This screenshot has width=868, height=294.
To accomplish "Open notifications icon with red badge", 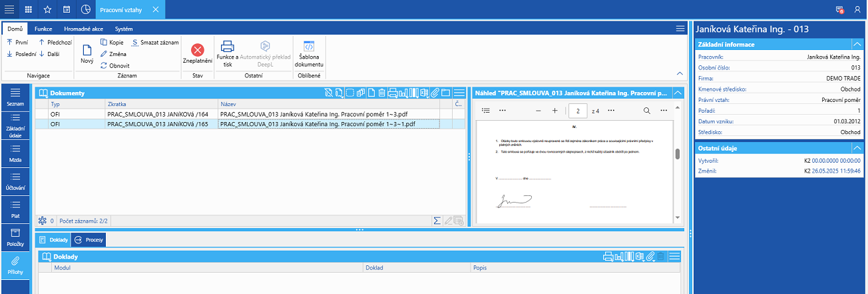I will click(x=840, y=9).
